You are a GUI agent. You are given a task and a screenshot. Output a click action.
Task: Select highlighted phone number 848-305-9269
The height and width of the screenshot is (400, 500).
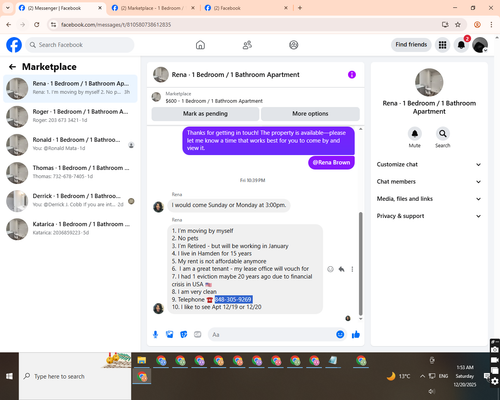pos(233,299)
